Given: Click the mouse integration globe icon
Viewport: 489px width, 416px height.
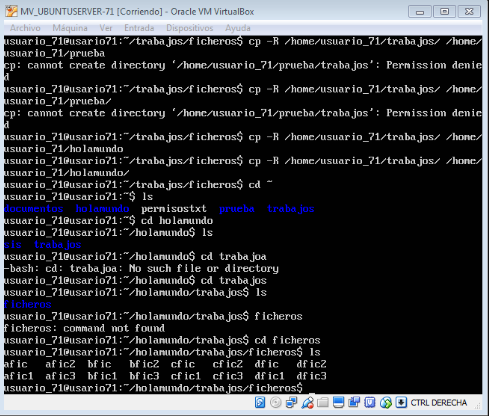Looking at the screenshot, I should coord(386,402).
